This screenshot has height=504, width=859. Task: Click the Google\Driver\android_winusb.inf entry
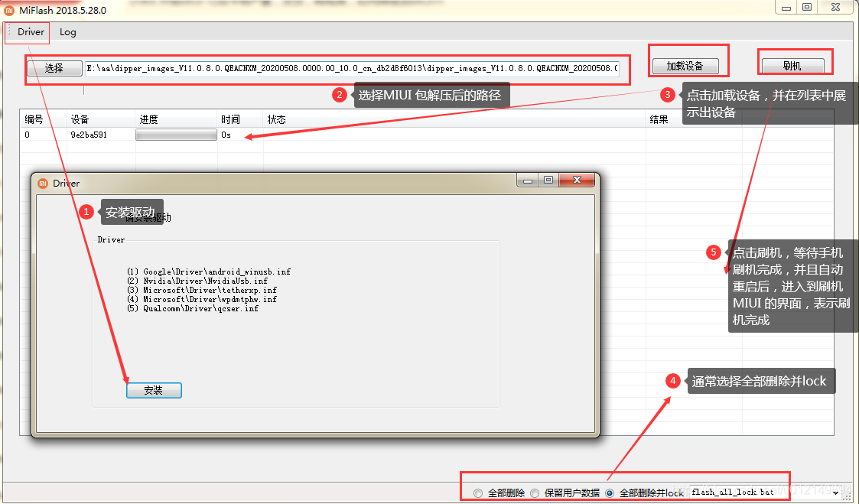[x=209, y=272]
